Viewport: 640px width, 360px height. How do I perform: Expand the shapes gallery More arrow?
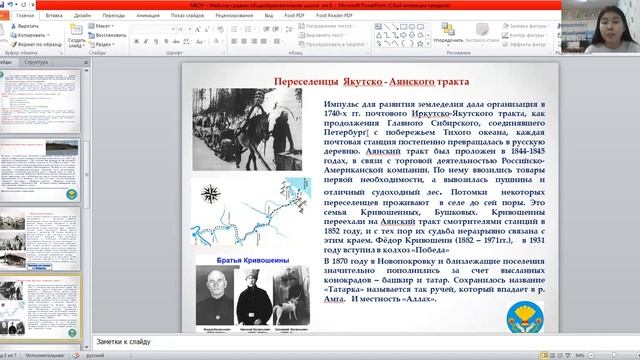pos(428,44)
